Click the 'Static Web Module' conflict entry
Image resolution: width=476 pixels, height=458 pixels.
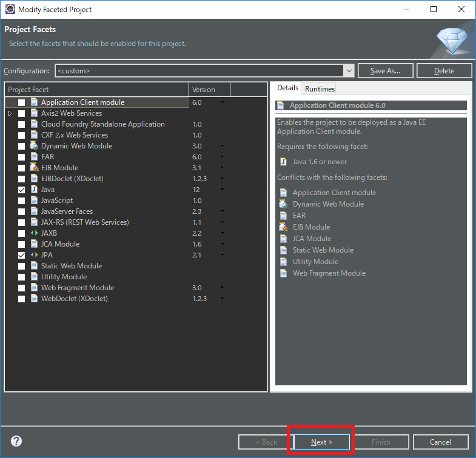[323, 250]
